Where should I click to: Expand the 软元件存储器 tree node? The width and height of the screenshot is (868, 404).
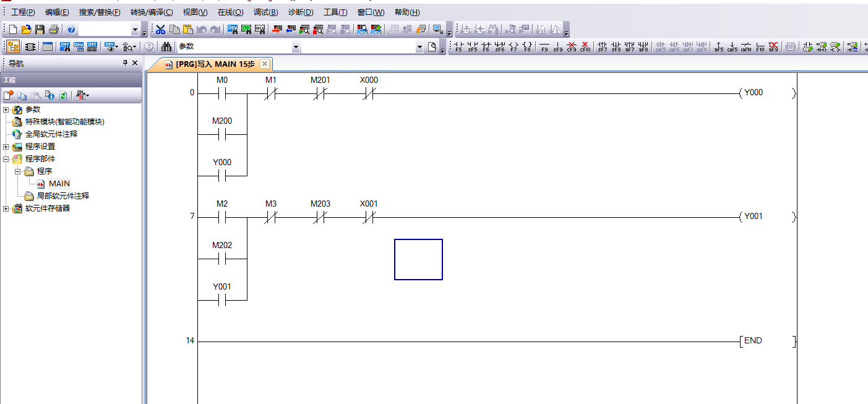pos(6,208)
